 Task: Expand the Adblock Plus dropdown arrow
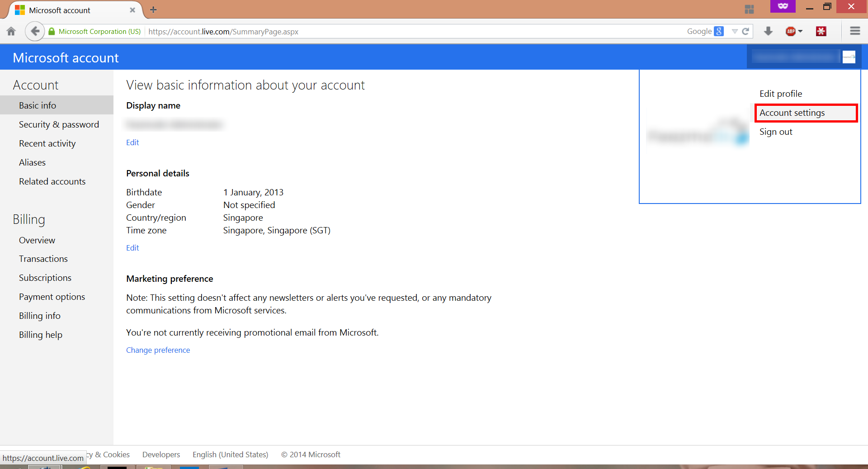(x=800, y=31)
